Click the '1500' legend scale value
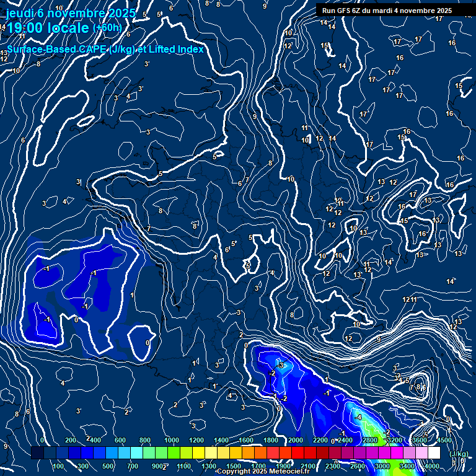Image resolution: width=476 pixels, height=476 pixels. [234, 466]
